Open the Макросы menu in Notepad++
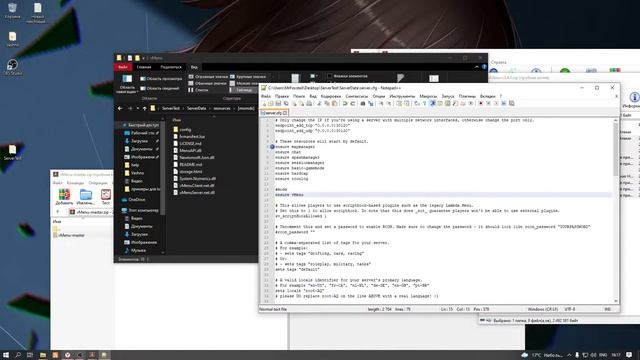 pyautogui.click(x=428, y=96)
